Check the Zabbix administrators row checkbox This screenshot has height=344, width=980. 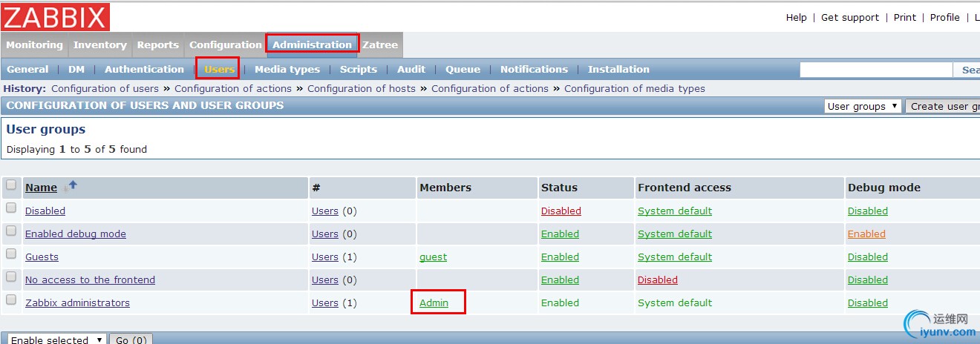coord(11,300)
